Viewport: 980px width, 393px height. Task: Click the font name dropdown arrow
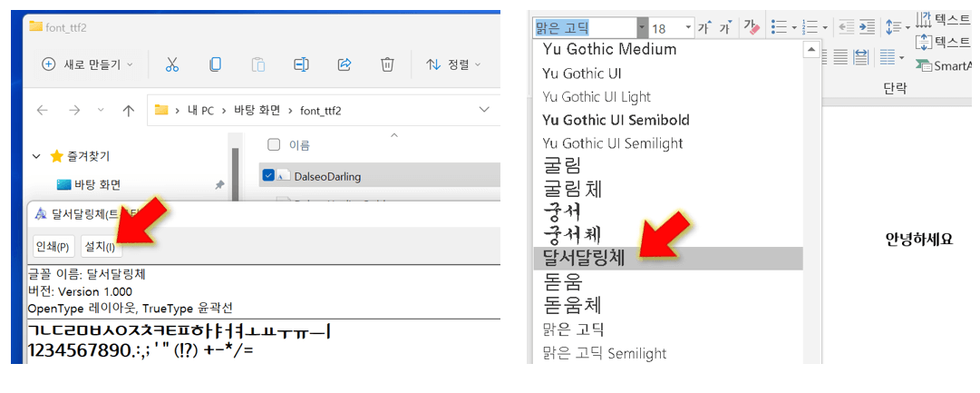click(x=642, y=28)
